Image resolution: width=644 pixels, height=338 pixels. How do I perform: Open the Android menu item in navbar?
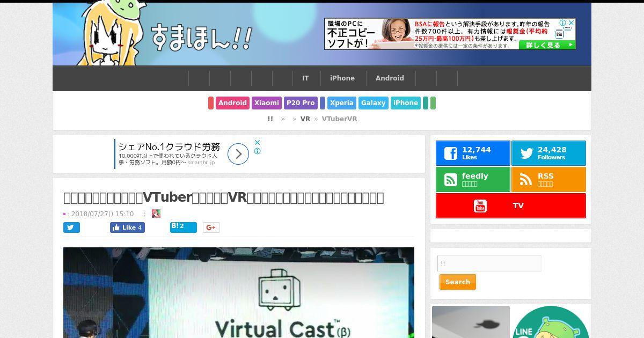click(390, 78)
